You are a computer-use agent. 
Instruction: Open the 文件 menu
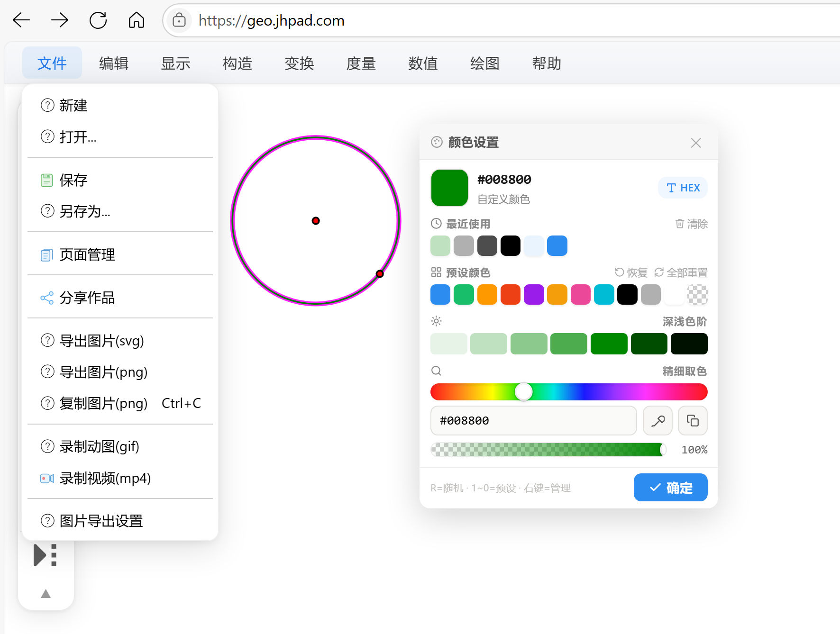click(52, 63)
